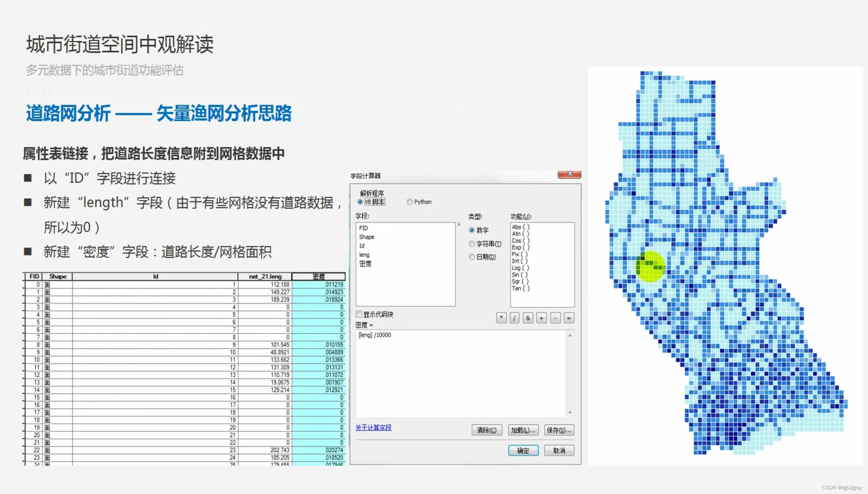Viewport: 868px width, 494px height.
Task: Pick the Cos ( ) function
Action: click(520, 241)
